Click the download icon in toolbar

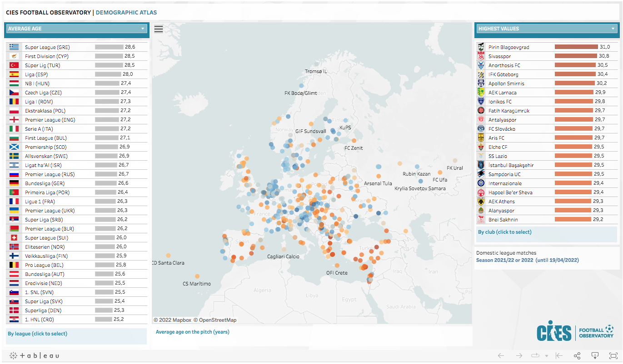coord(595,355)
